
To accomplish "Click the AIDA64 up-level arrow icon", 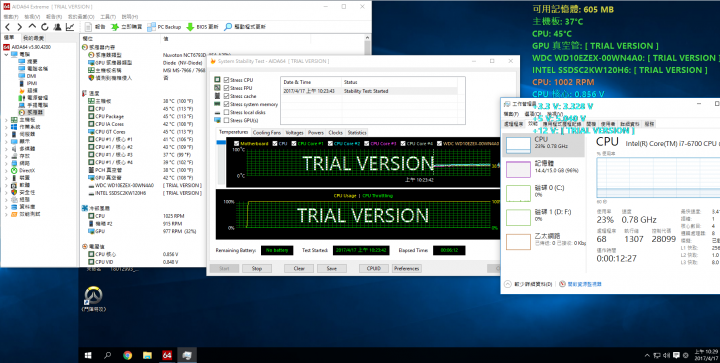I will pyautogui.click(x=32, y=27).
